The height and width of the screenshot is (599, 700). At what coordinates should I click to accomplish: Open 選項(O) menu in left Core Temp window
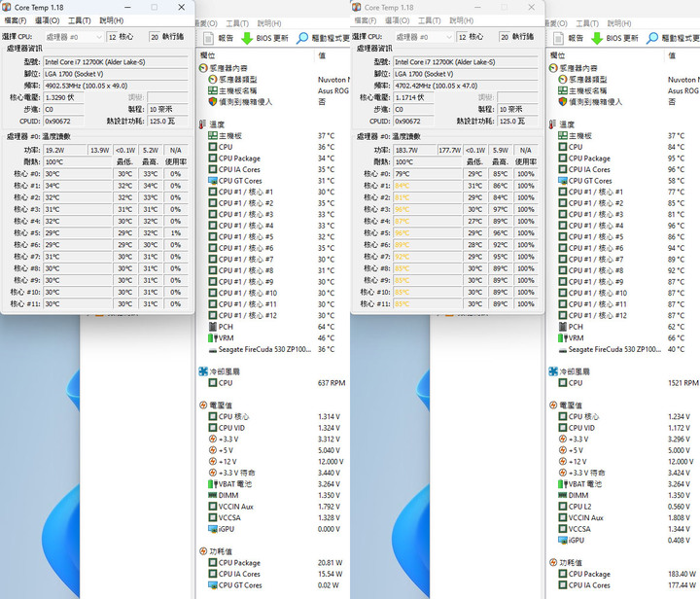pyautogui.click(x=48, y=20)
